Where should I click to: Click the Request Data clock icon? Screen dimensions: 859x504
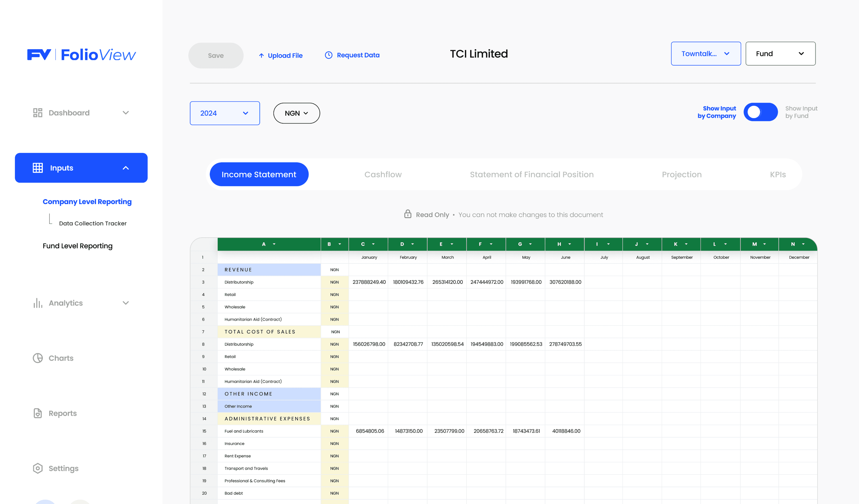328,55
